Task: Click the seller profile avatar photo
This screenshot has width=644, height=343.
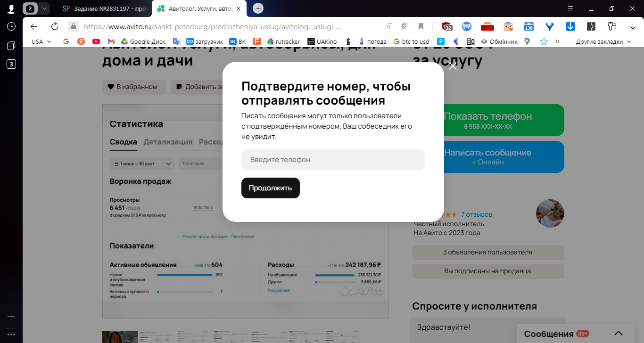Action: pyautogui.click(x=550, y=213)
